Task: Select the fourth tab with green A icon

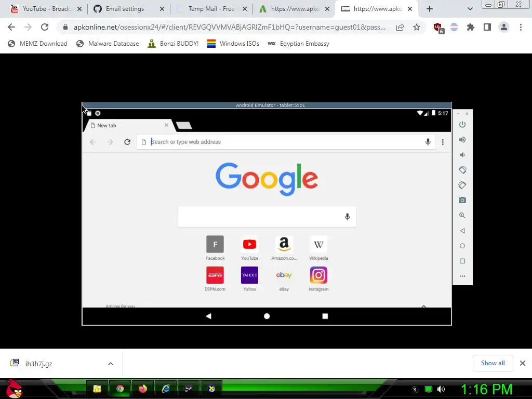Action: pos(294,9)
